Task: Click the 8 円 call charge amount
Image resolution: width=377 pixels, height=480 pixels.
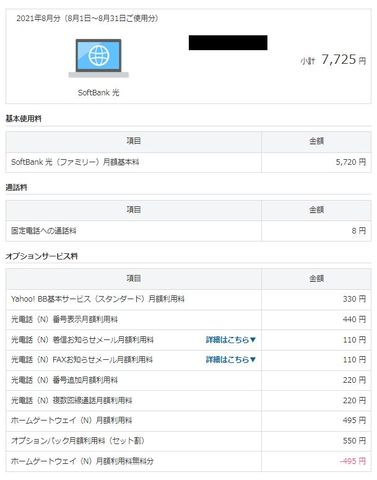Action: tap(359, 231)
